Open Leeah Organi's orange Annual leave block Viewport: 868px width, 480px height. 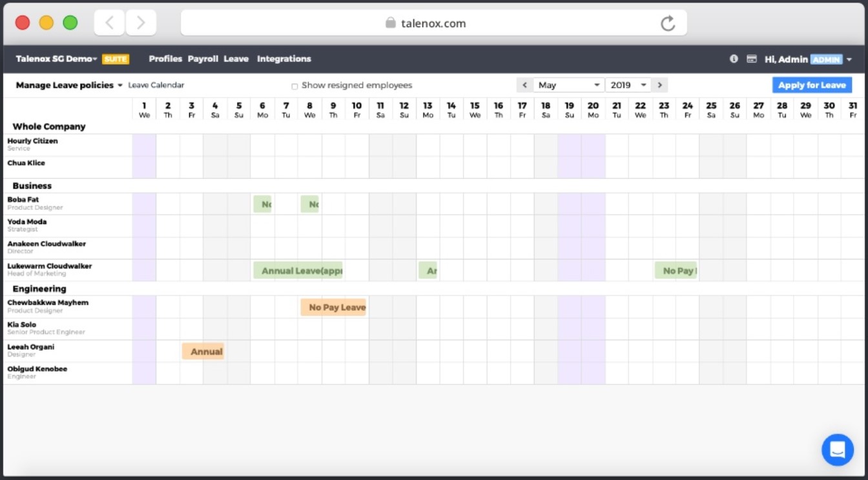pyautogui.click(x=203, y=351)
